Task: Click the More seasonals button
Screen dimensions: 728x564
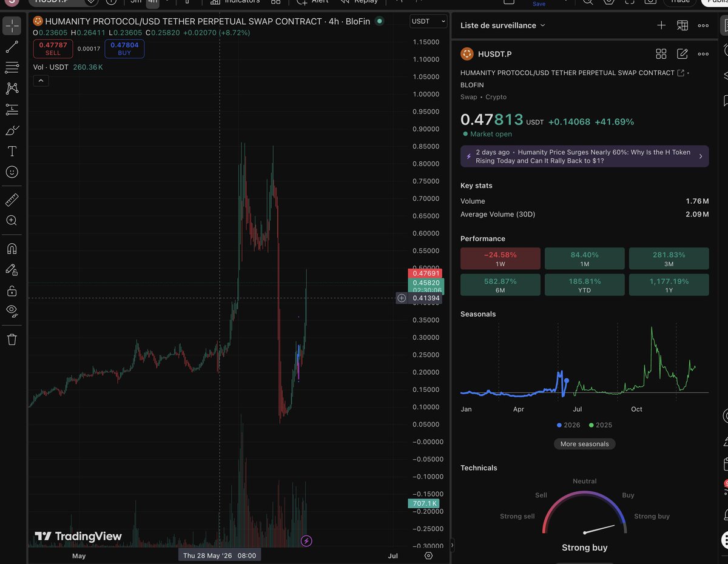Action: tap(585, 444)
